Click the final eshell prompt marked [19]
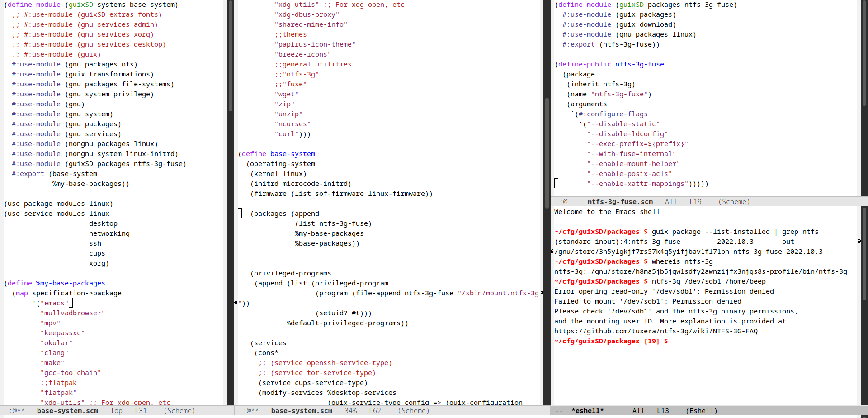The width and height of the screenshot is (868, 418). click(611, 341)
